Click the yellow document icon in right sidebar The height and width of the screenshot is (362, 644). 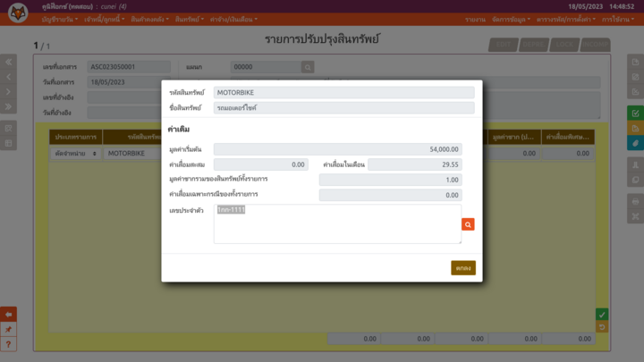click(635, 128)
